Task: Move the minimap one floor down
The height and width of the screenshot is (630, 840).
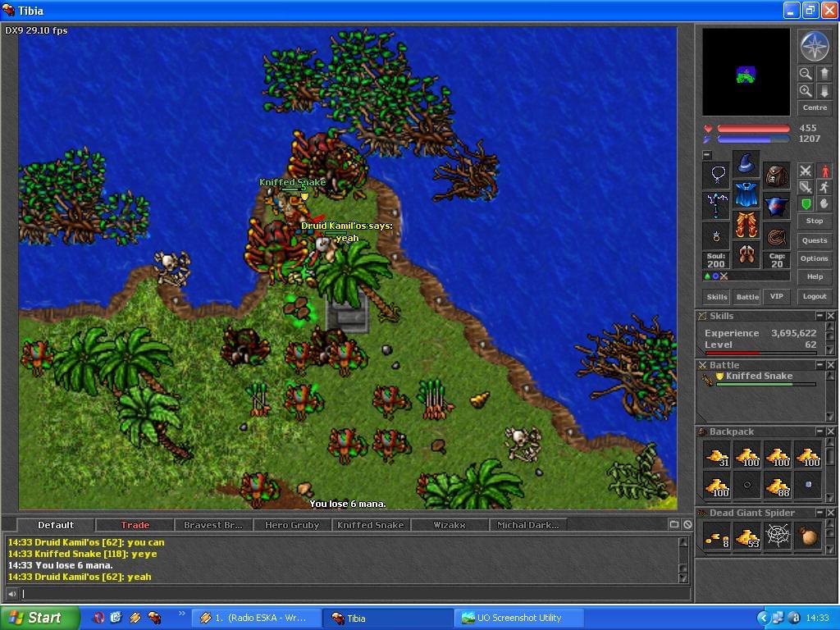Action: (x=824, y=90)
